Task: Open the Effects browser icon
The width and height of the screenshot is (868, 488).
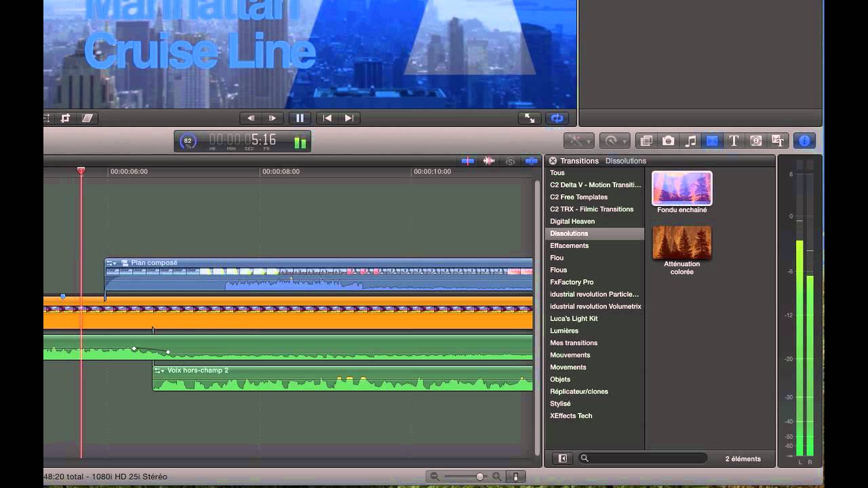Action: 646,141
